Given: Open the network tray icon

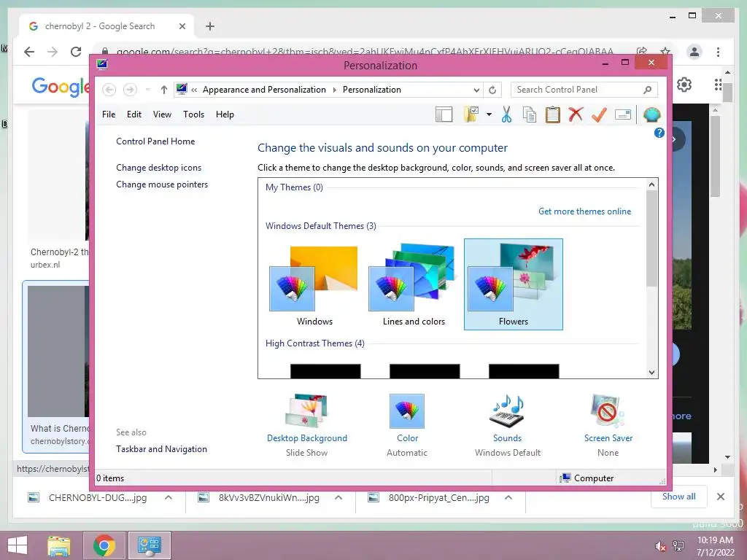Looking at the screenshot, I should click(678, 546).
